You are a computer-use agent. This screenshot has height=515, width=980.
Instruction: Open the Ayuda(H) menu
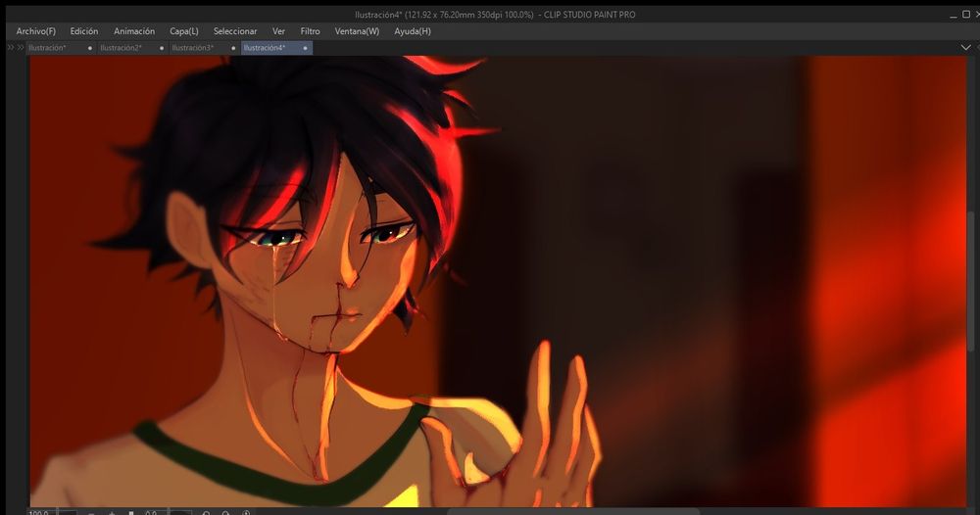413,31
